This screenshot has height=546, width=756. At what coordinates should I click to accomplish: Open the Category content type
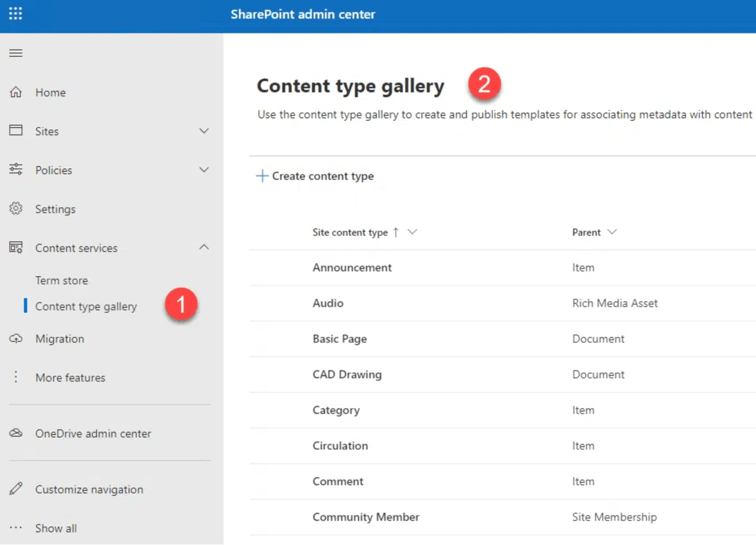point(336,410)
